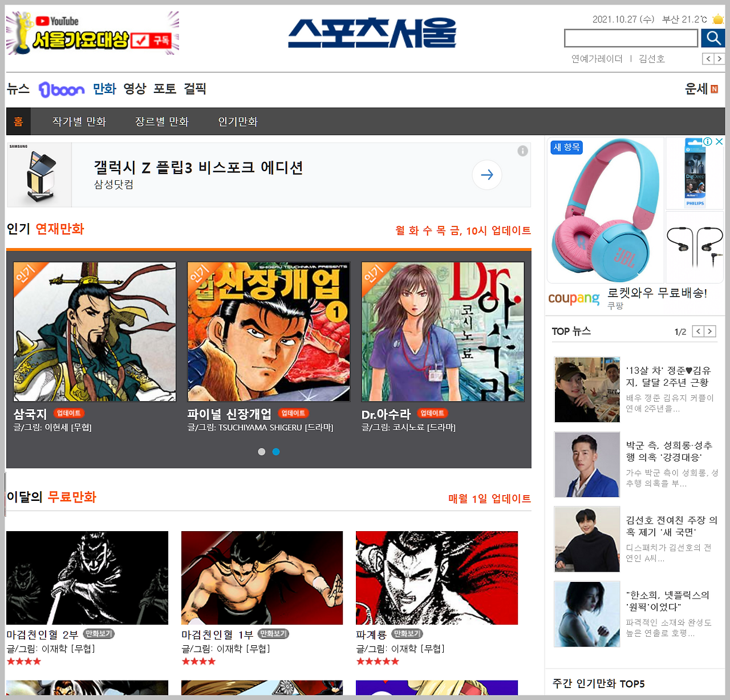Screen dimensions: 730x700
Task: Click the 박군 news photo
Action: coord(587,464)
